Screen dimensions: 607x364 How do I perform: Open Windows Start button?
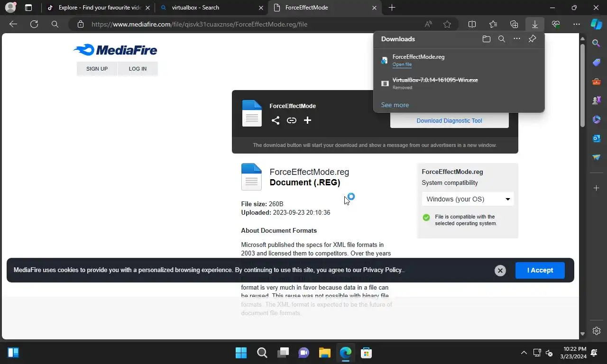tap(241, 353)
